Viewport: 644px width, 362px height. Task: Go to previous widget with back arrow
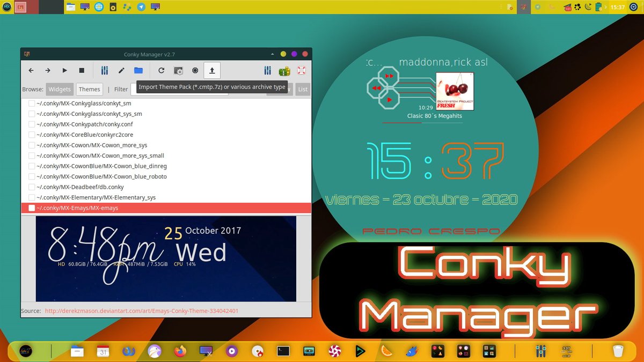[31, 70]
